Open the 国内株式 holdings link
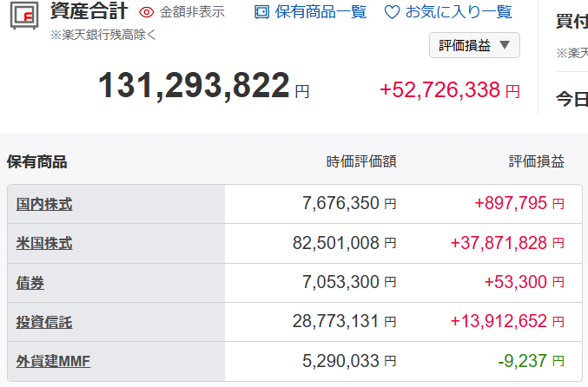588x387 pixels. (x=44, y=205)
